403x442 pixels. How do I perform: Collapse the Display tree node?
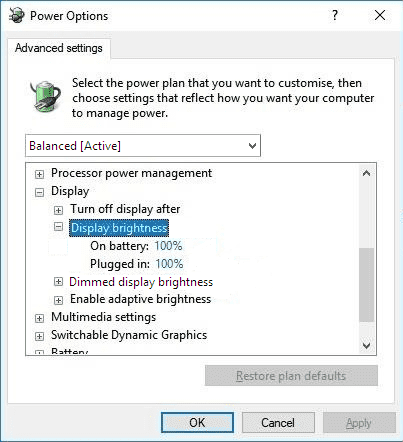coord(39,192)
